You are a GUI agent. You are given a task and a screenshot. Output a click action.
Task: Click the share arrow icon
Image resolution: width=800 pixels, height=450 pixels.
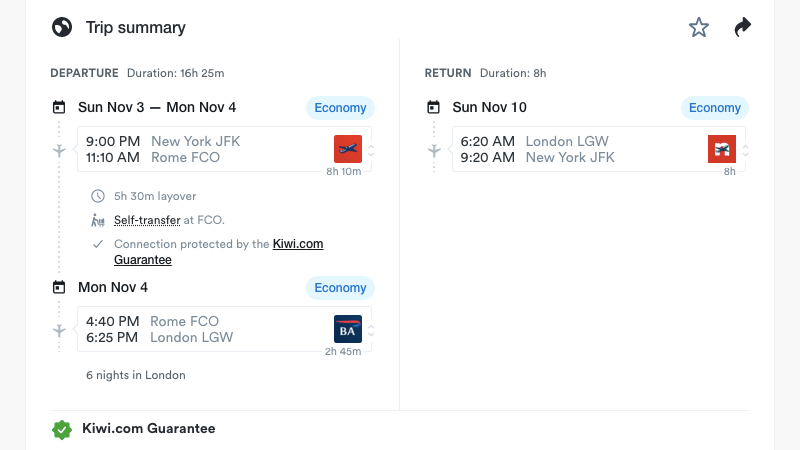[x=742, y=27]
